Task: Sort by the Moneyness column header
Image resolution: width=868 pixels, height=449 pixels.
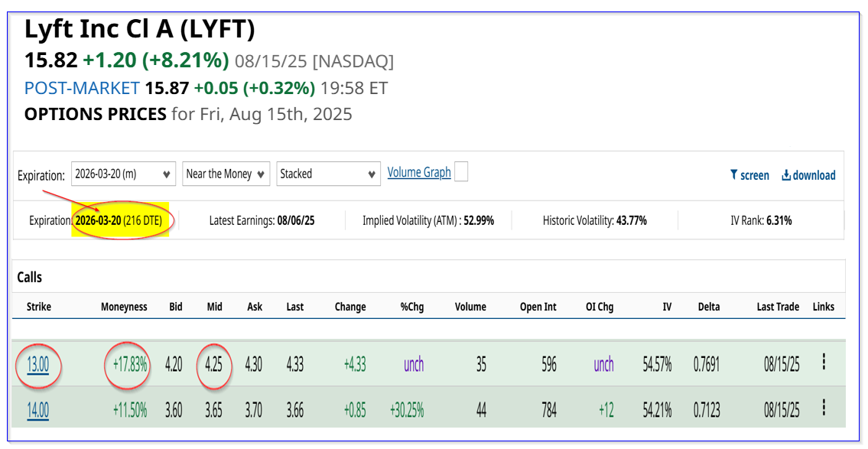Action: 124,307
